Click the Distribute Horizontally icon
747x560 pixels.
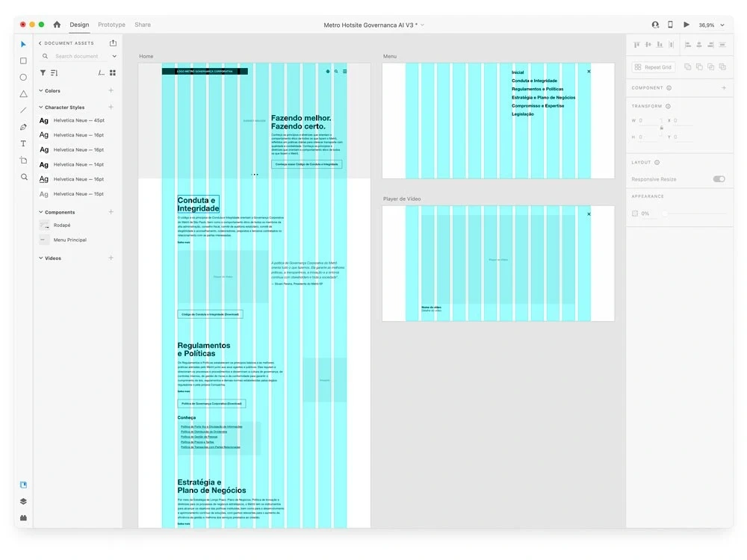coord(722,45)
